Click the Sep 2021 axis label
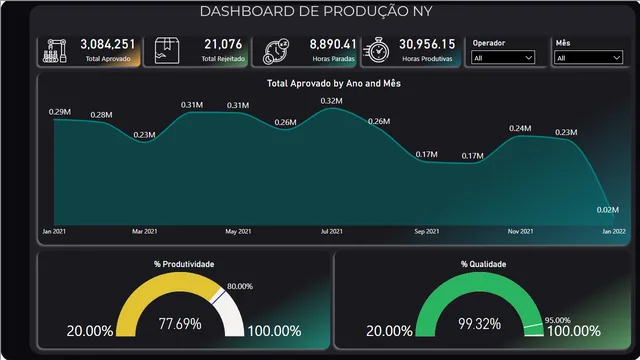 pos(427,231)
